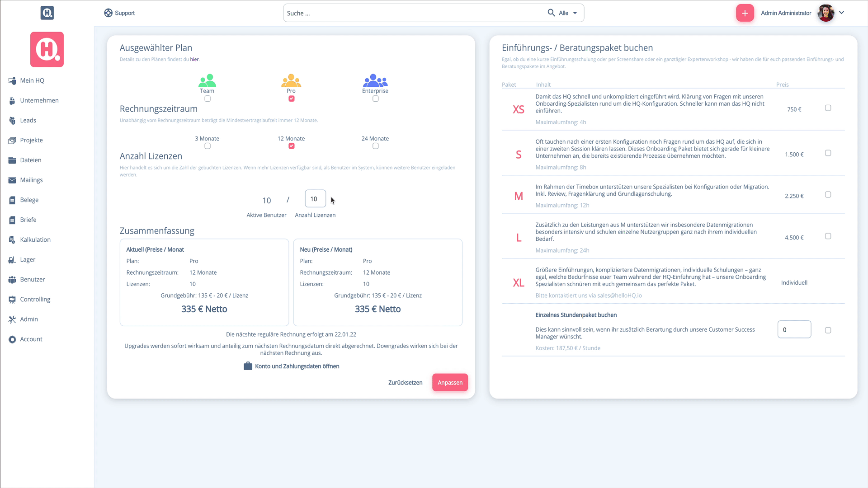Click the Kalkulation sidebar icon
The image size is (868, 488).
tap(12, 239)
